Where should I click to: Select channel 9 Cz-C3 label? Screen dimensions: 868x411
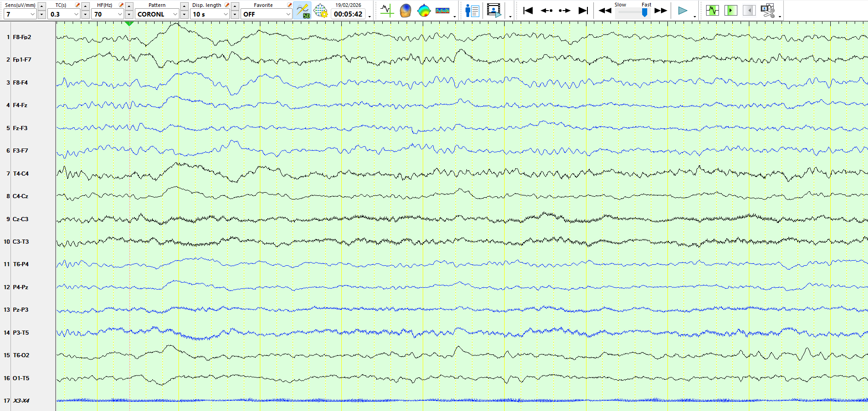click(21, 219)
